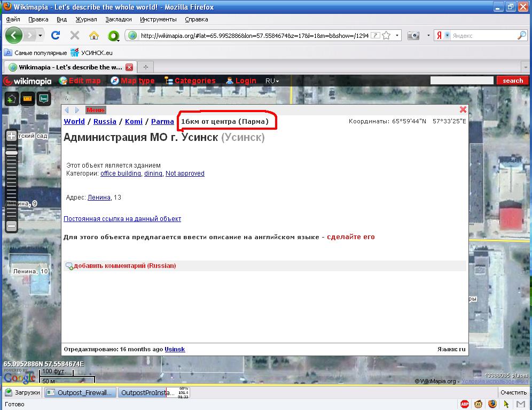Screen dimensions: 532x410
Task: Open the Инструменты menu
Action: point(158,19)
